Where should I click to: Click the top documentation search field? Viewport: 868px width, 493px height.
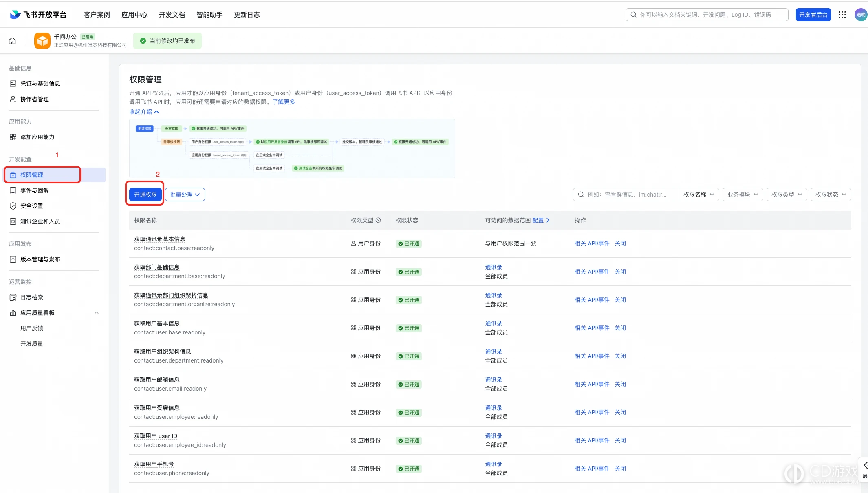coord(707,15)
